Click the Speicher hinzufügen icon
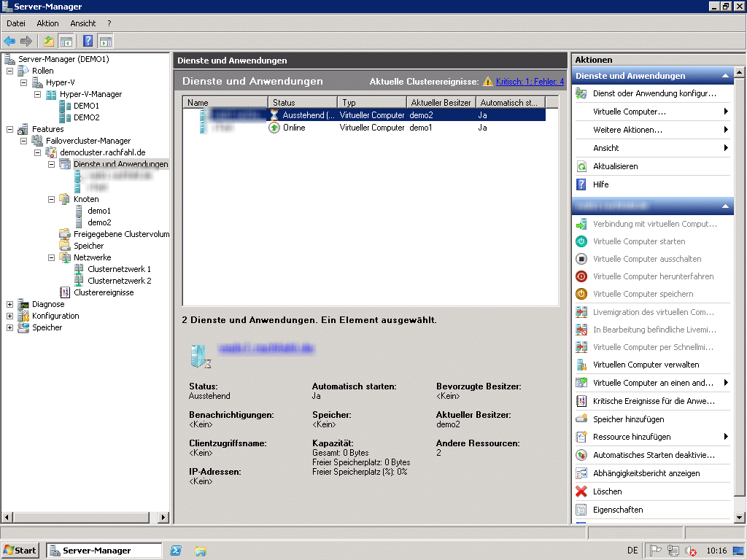Viewport: 747px width, 560px height. (x=581, y=419)
